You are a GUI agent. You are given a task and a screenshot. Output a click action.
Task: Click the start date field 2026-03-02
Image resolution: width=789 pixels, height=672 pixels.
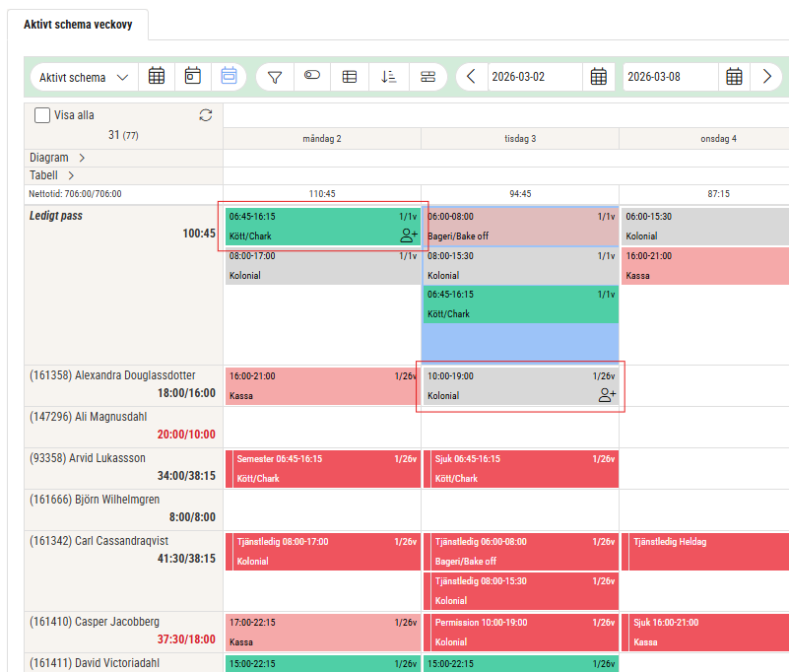tap(535, 77)
